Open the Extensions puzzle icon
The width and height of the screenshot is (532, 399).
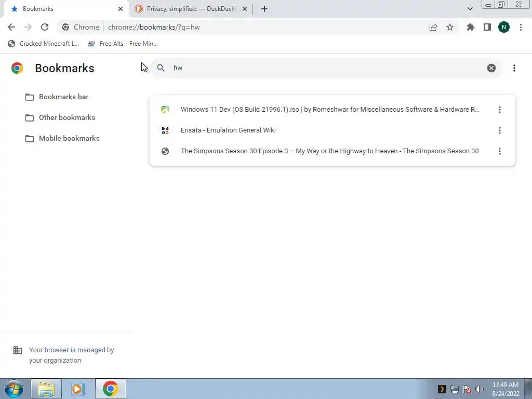click(x=471, y=27)
